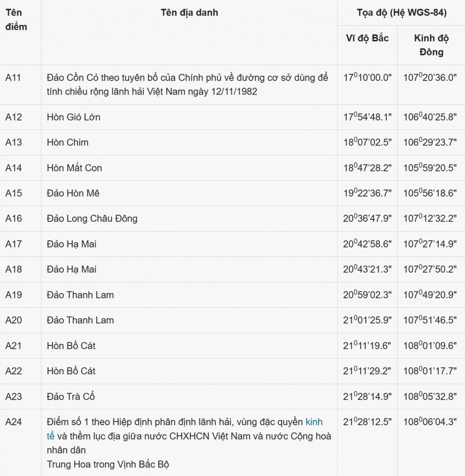The image size is (465, 476).
Task: Click the 'Hòn Chim' place name
Action: (x=67, y=142)
